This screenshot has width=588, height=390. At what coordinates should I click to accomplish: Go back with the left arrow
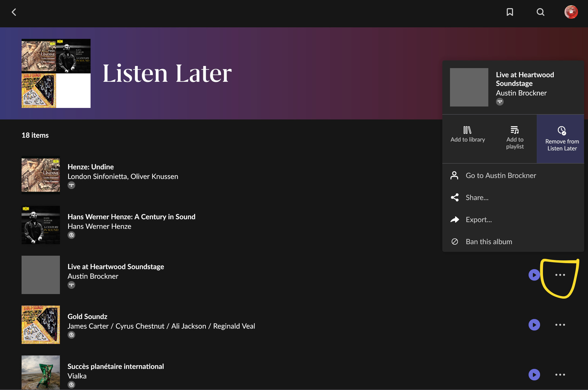pyautogui.click(x=14, y=12)
